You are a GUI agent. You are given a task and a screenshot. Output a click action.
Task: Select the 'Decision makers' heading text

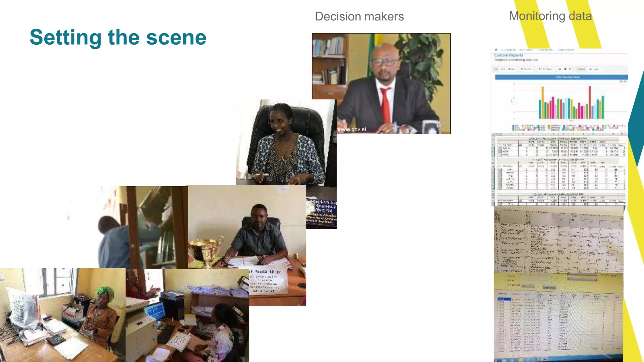pyautogui.click(x=359, y=16)
